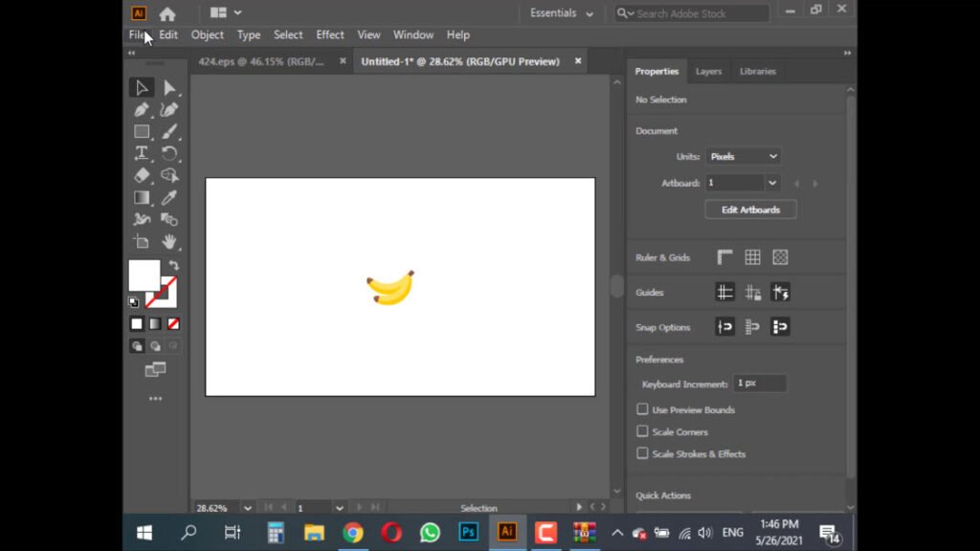Screen dimensions: 980x551
Task: Pick the Pen tool
Action: [x=142, y=110]
